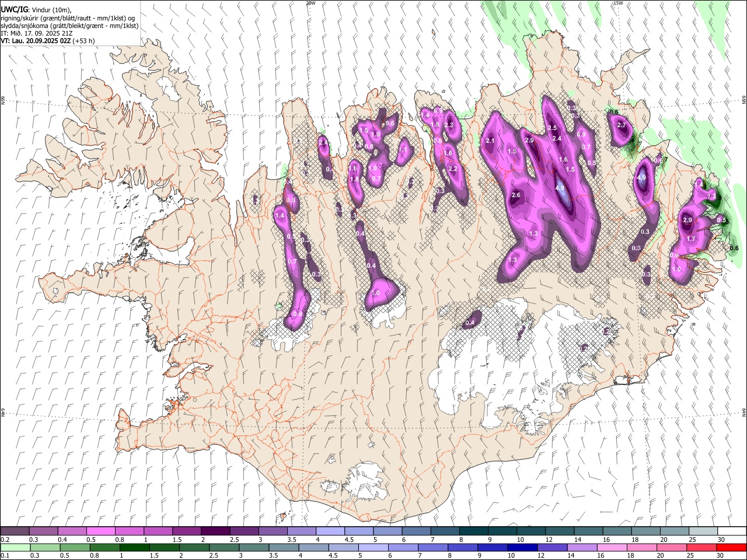
Task: Click the 15W longitude label
Action: pos(618,3)
